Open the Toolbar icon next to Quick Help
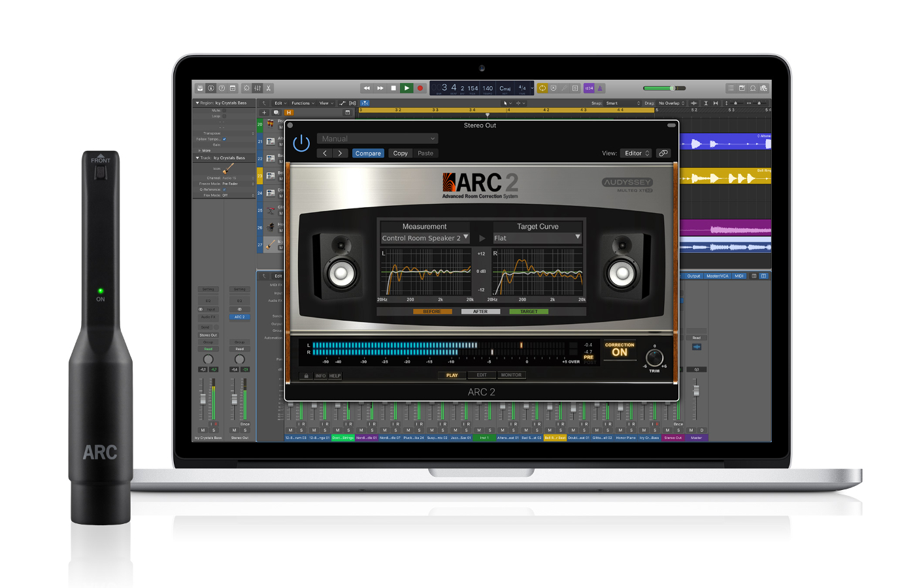 (232, 88)
